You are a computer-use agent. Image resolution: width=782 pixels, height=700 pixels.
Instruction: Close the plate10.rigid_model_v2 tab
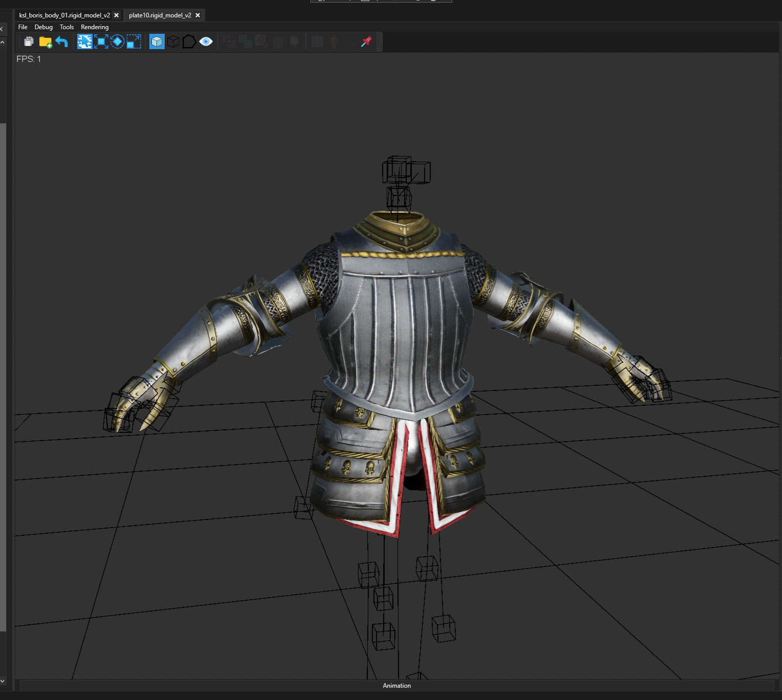pyautogui.click(x=198, y=15)
